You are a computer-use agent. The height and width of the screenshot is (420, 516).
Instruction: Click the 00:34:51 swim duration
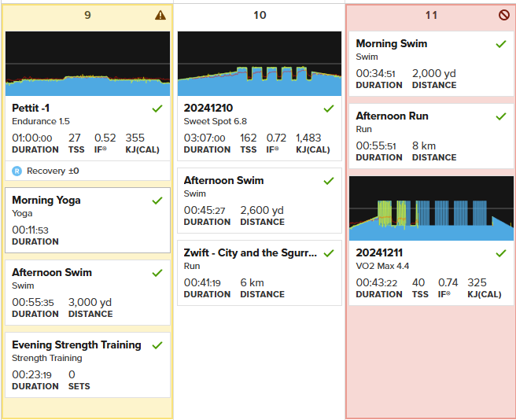[375, 73]
